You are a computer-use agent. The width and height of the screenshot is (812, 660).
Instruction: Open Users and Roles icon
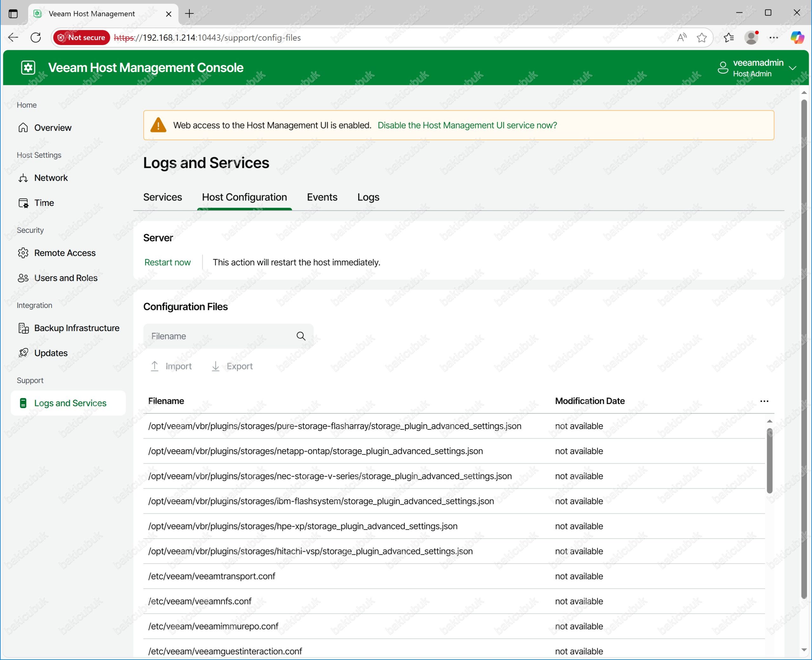click(x=23, y=278)
